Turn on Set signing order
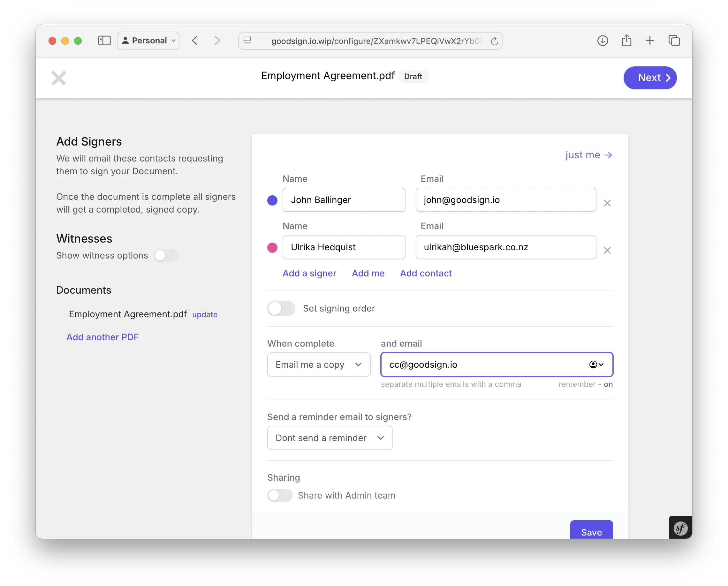728x586 pixels. [281, 308]
